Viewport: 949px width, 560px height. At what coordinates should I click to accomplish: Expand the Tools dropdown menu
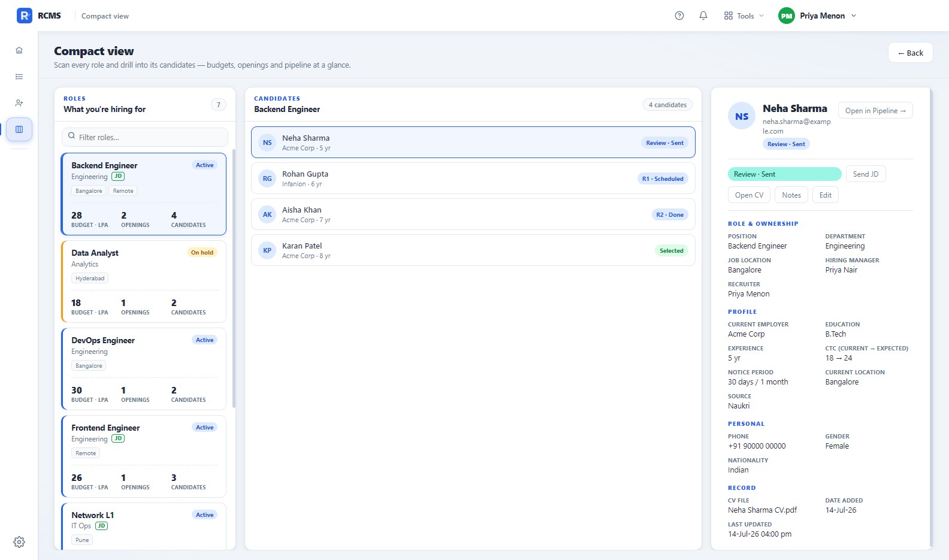pos(744,16)
